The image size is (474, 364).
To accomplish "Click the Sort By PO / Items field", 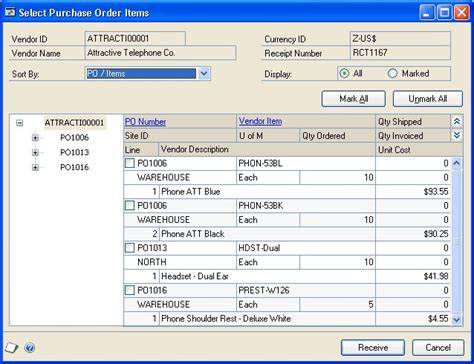I will click(141, 74).
